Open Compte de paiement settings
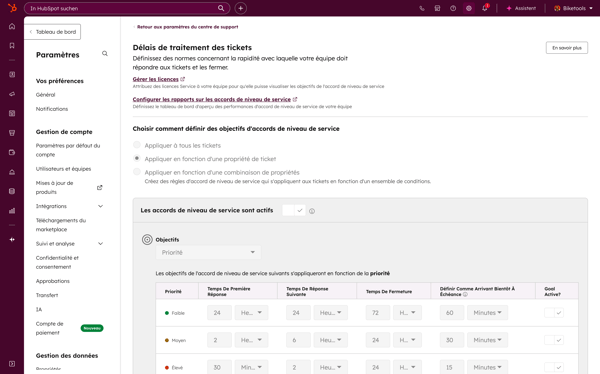The image size is (600, 374). (x=49, y=328)
